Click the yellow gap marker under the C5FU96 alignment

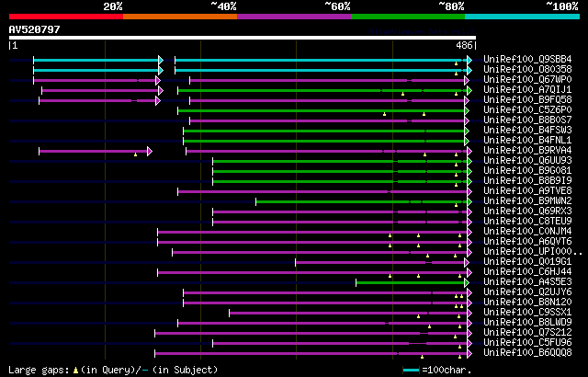click(x=459, y=347)
